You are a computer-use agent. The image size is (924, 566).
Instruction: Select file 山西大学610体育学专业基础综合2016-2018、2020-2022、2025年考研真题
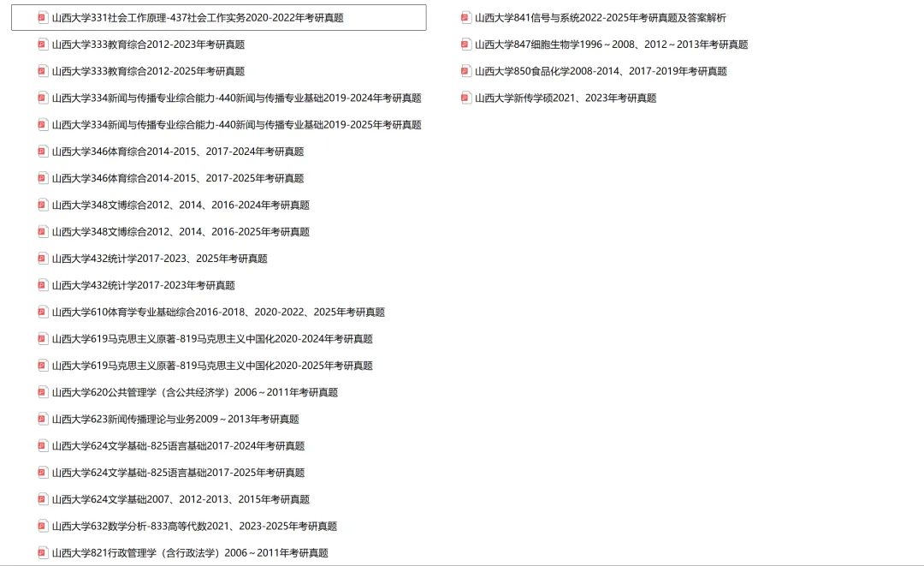coord(219,312)
